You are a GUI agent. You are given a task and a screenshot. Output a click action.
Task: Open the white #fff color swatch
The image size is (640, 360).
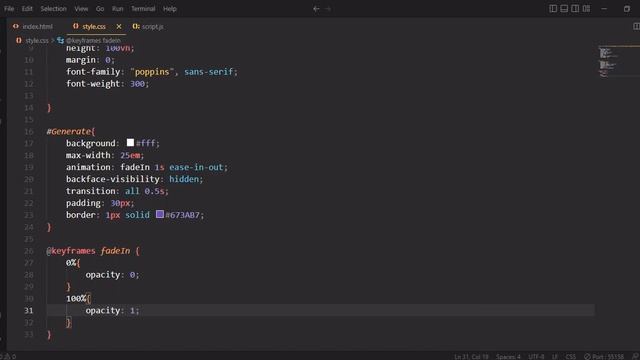click(x=130, y=142)
